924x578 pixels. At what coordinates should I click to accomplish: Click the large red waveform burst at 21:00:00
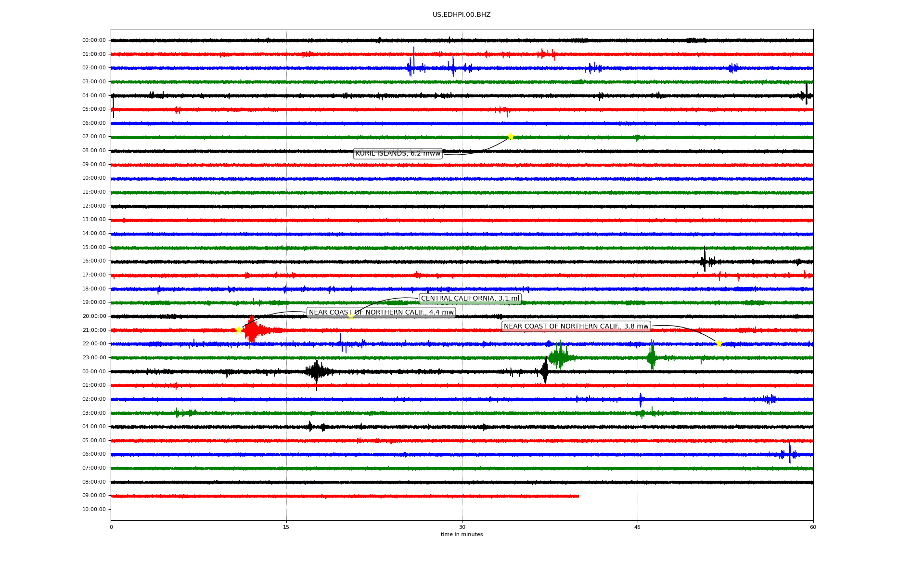tap(252, 330)
